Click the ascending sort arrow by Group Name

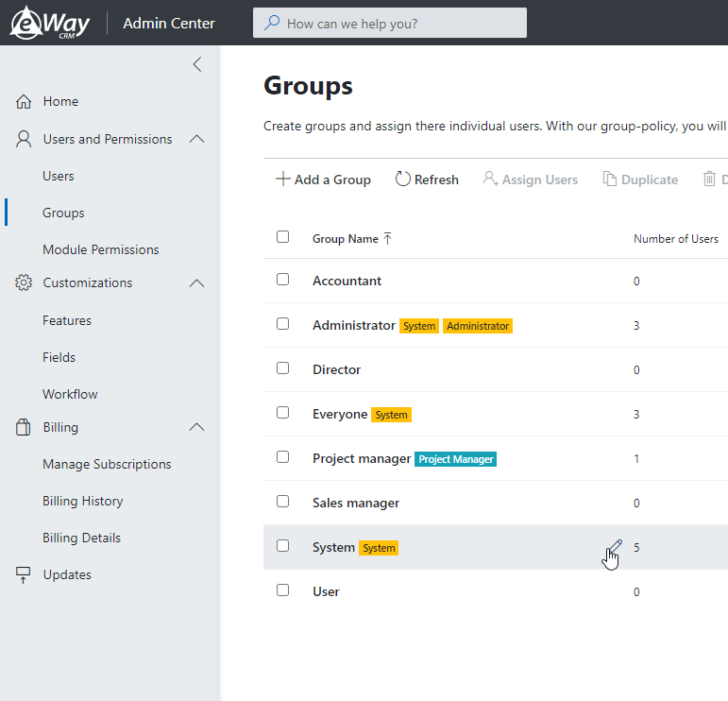click(x=388, y=238)
